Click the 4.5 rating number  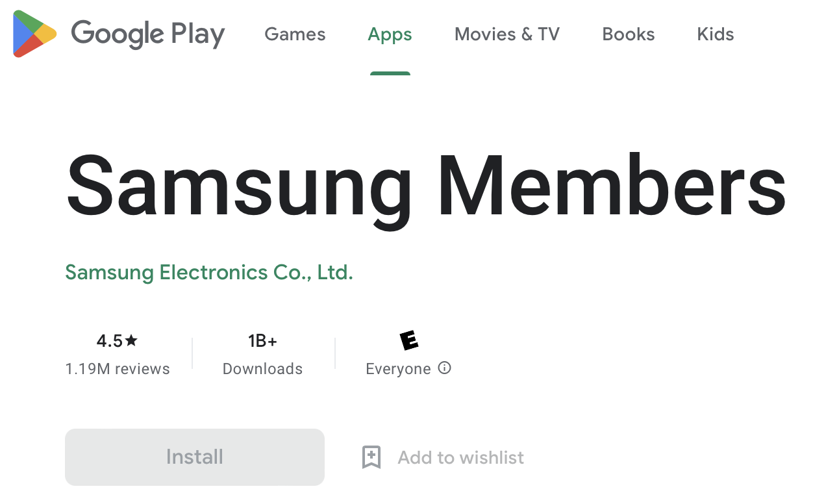coord(109,341)
